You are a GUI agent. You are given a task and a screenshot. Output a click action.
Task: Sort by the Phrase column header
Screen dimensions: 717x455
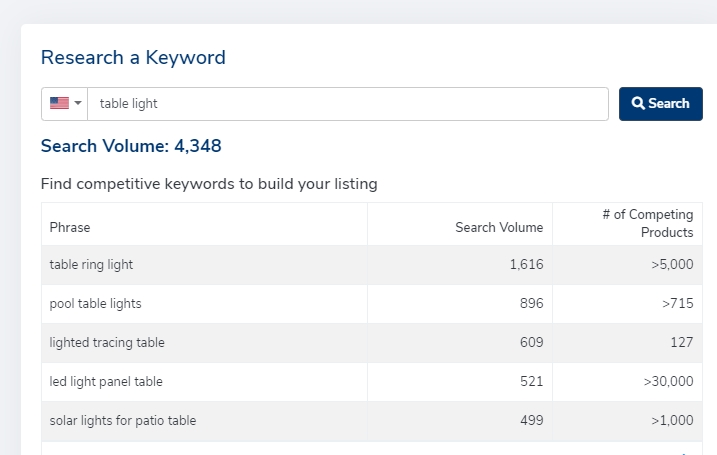pos(70,227)
